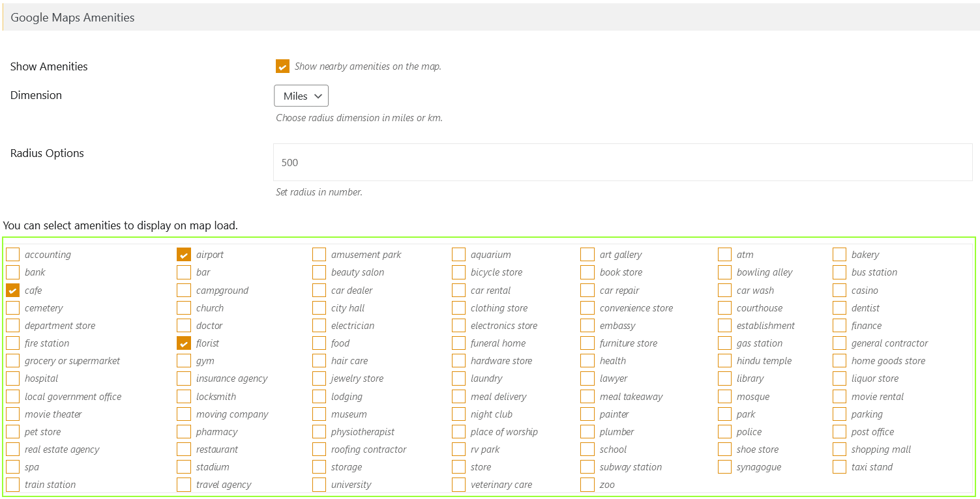Check the university checkbox
980x499 pixels.
pos(319,485)
